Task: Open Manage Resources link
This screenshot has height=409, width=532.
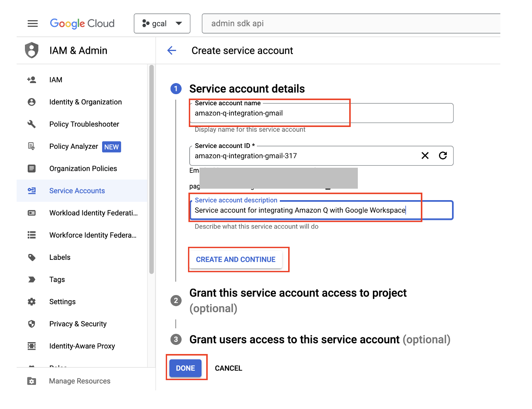Action: tap(80, 381)
